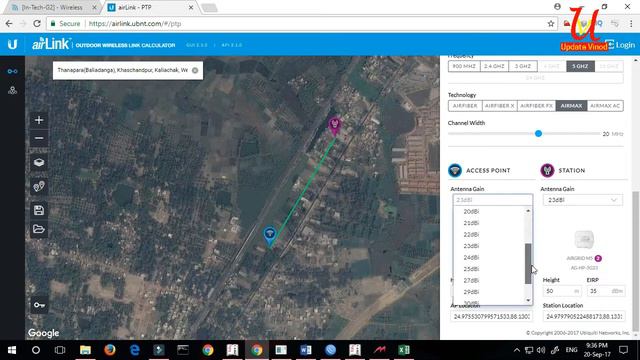Choose 21dBi from the gain list
The width and height of the screenshot is (640, 360).
(471, 223)
